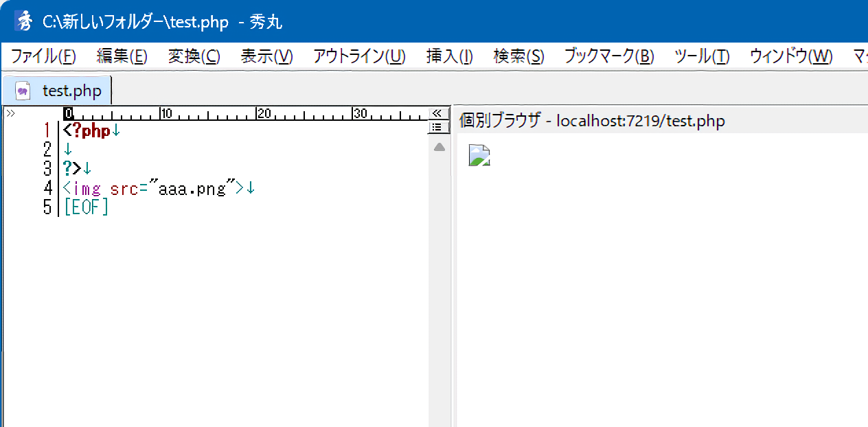Open the ブックマーク(B) menu
The height and width of the screenshot is (427, 868).
[608, 56]
